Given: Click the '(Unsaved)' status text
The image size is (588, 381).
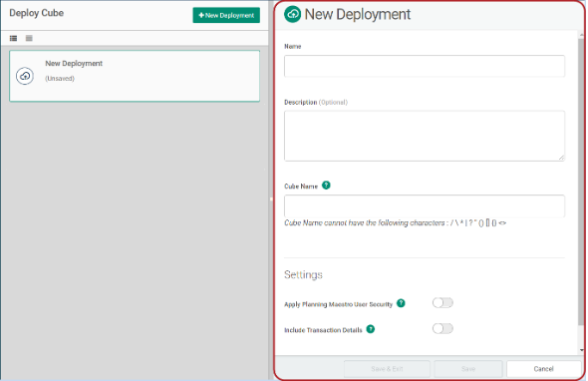Looking at the screenshot, I should point(60,79).
